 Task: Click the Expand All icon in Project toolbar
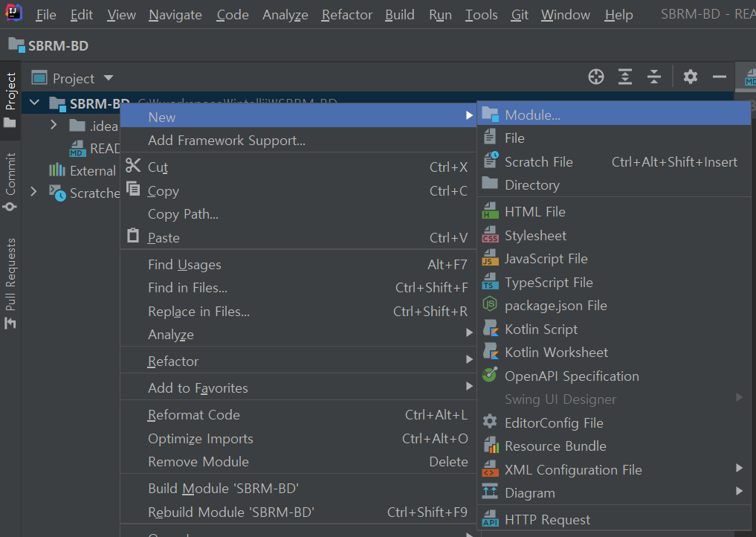coord(625,77)
